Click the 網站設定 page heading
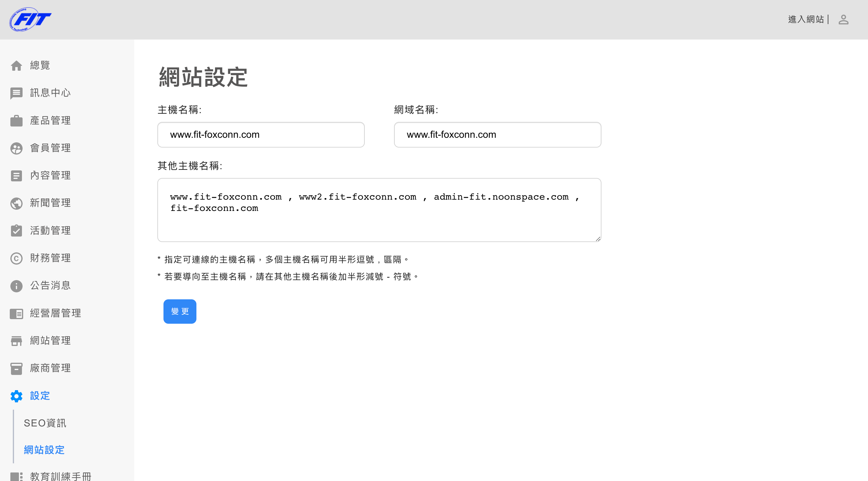The width and height of the screenshot is (868, 481). click(x=203, y=77)
